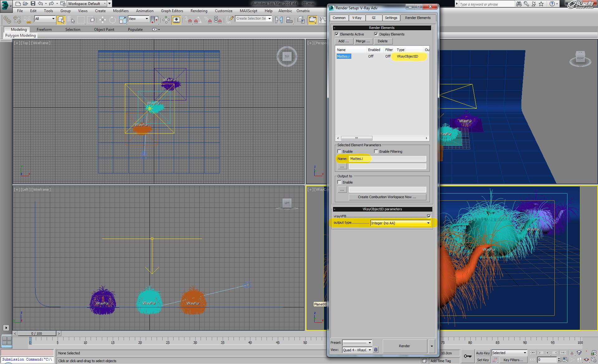Open the output type Integer (no AA) dropdown
The height and width of the screenshot is (364, 598).
[401, 223]
